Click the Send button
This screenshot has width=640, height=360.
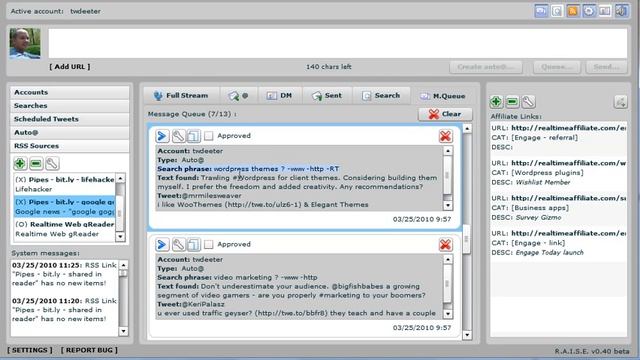coord(607,67)
